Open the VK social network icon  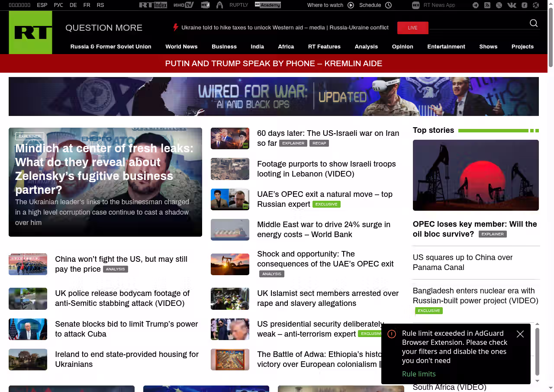click(x=512, y=5)
